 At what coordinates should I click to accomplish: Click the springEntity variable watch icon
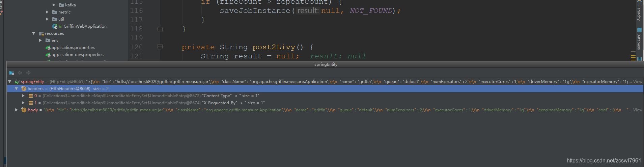[17, 81]
